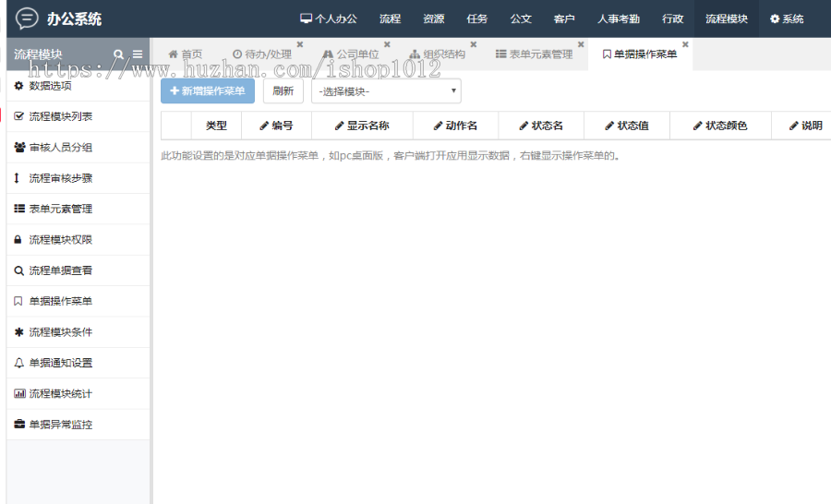This screenshot has height=504, width=831.
Task: Open 审核人员分组 in the sidebar
Action: pyautogui.click(x=78, y=147)
